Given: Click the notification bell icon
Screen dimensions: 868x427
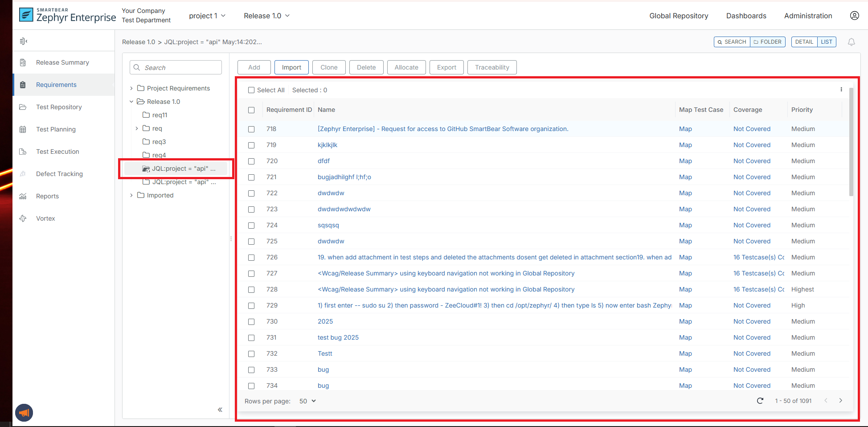Looking at the screenshot, I should coord(851,42).
